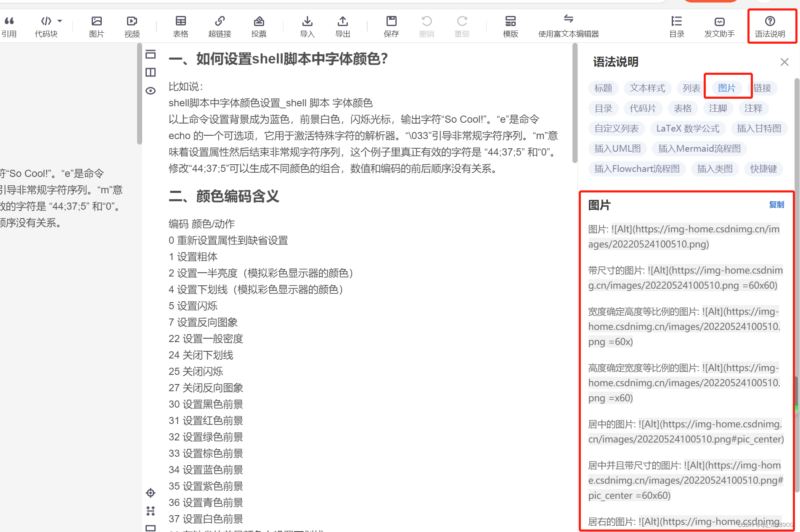Screen dimensions: 800x532
Task: Select the 标题 syntax tag
Action: click(x=603, y=88)
